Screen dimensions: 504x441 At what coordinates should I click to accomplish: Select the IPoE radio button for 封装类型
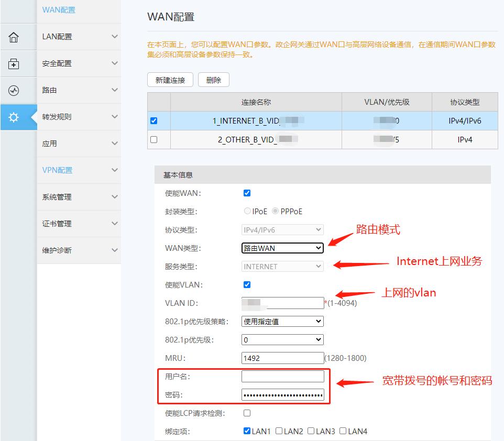pos(247,211)
